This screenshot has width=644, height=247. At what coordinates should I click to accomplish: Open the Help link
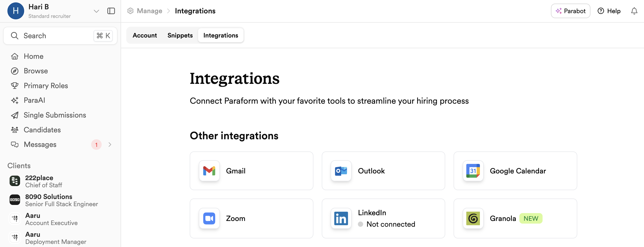point(609,11)
